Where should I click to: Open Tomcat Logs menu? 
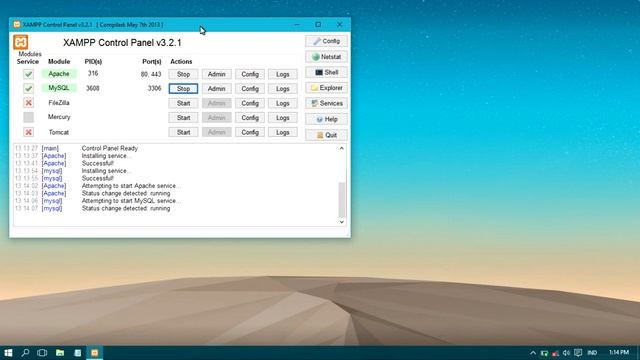(283, 132)
